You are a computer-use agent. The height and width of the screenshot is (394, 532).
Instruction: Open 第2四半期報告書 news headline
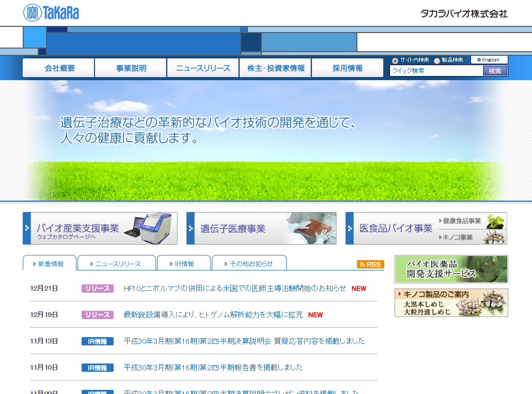click(213, 368)
